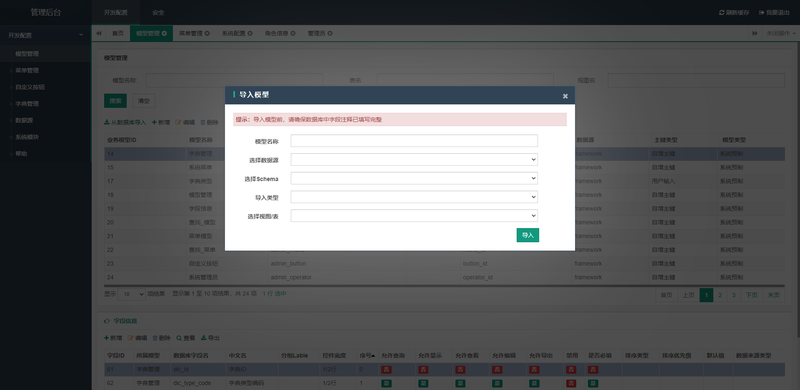Toggle 允许查询 for field row 61
The width and height of the screenshot is (800, 390).
(386, 370)
